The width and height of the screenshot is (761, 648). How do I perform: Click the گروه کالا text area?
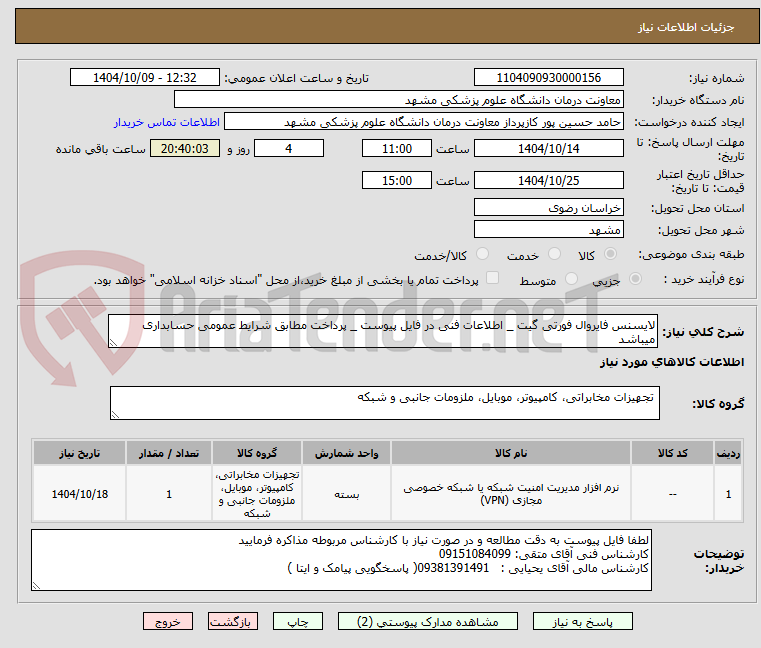pos(384,403)
